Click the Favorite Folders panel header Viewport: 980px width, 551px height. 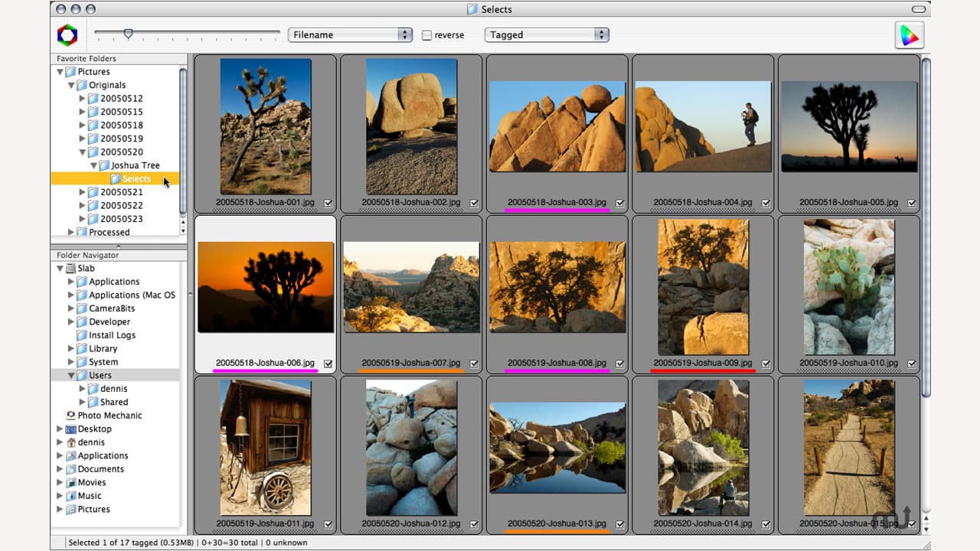coord(87,58)
